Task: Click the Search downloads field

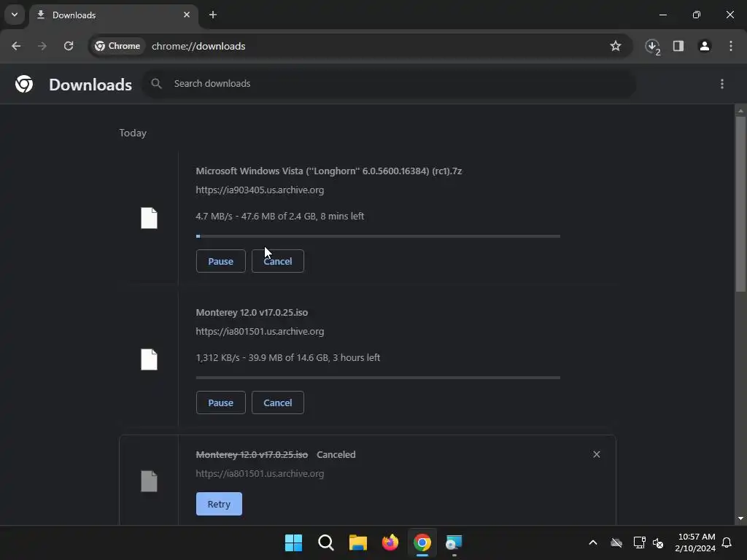Action: tap(388, 84)
